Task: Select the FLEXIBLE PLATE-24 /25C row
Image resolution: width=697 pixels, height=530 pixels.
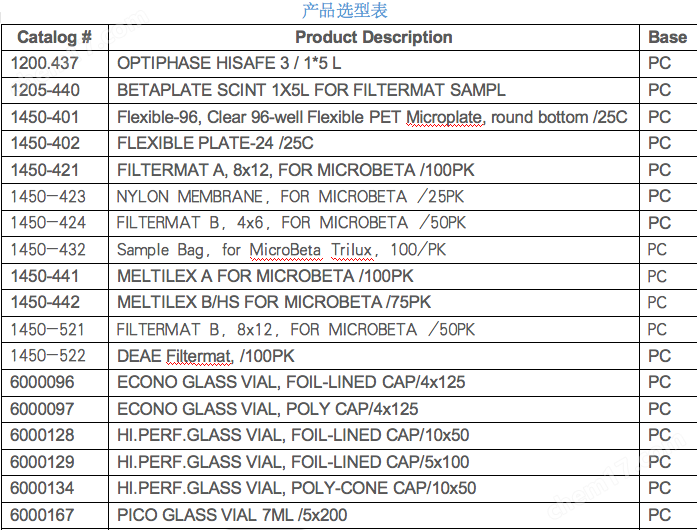Action: click(349, 143)
